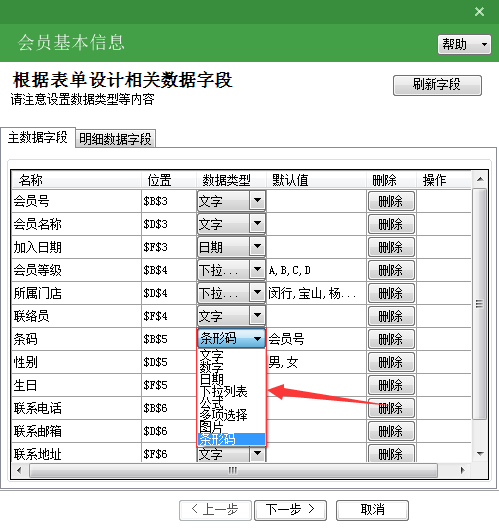Select the highlighted 条形码 option
Image resolution: width=499 pixels, height=530 pixels.
coord(232,439)
